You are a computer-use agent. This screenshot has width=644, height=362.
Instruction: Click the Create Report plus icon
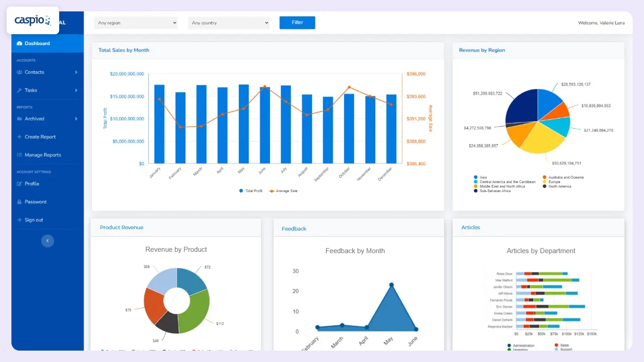[x=19, y=137]
